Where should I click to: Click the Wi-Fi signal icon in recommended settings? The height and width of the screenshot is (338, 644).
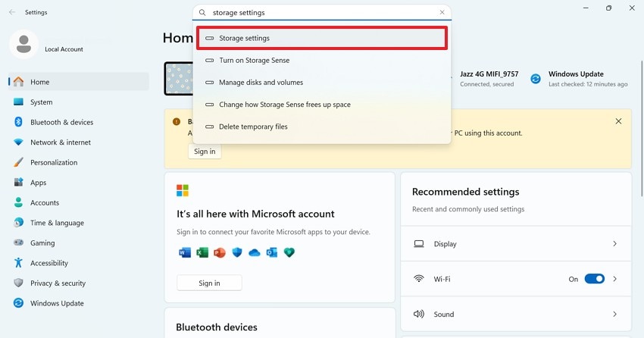tap(418, 279)
